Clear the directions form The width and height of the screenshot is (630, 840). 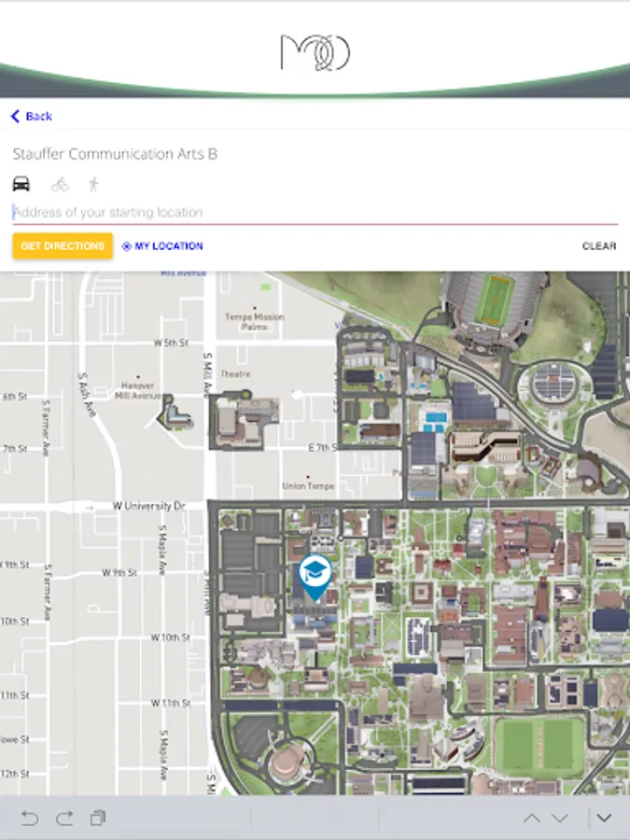(599, 246)
